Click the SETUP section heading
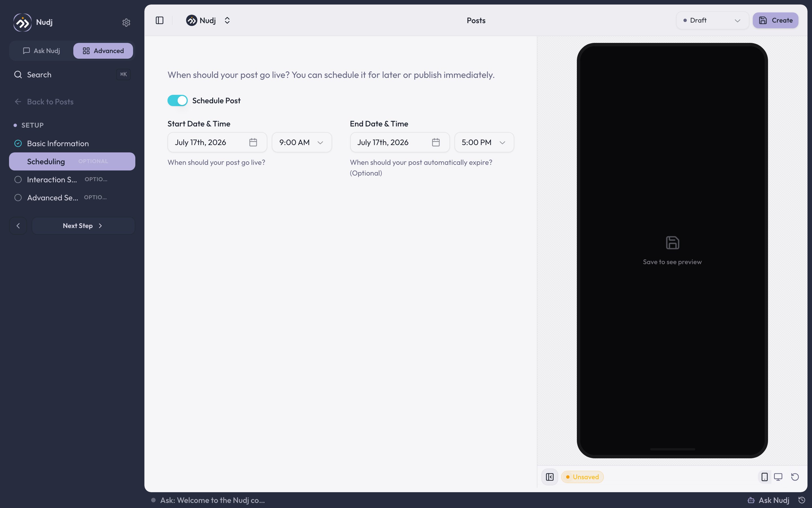Image resolution: width=812 pixels, height=508 pixels. [32, 125]
